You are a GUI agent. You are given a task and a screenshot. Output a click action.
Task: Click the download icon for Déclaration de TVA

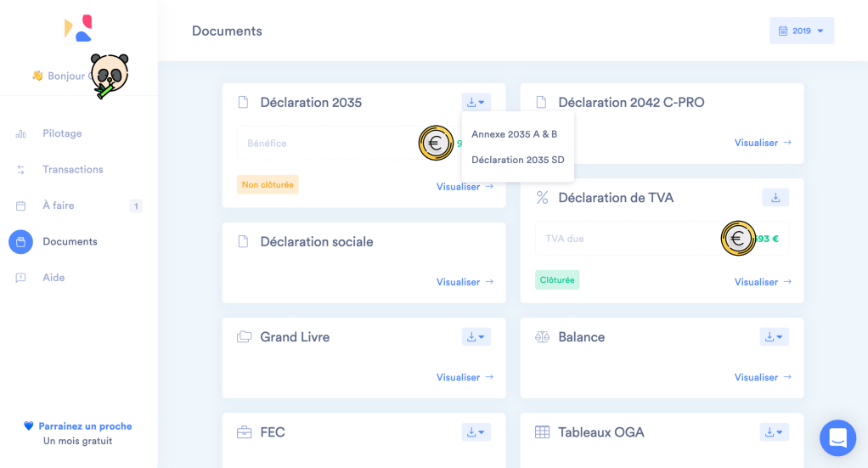click(x=775, y=198)
